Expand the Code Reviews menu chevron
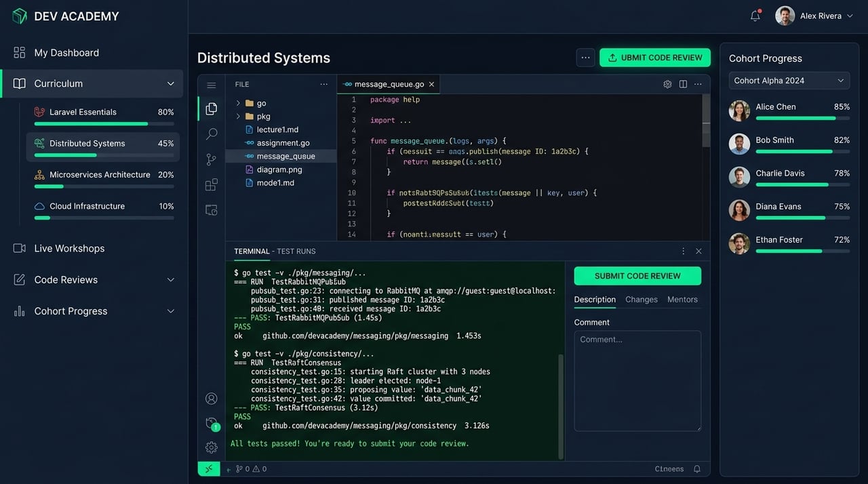 coord(170,279)
